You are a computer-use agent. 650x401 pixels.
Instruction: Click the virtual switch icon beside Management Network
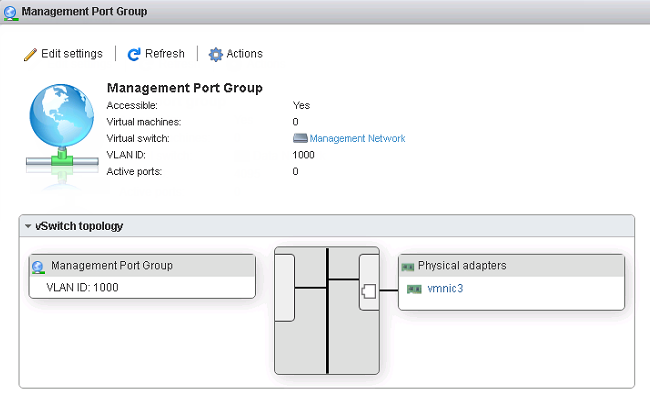click(x=299, y=139)
